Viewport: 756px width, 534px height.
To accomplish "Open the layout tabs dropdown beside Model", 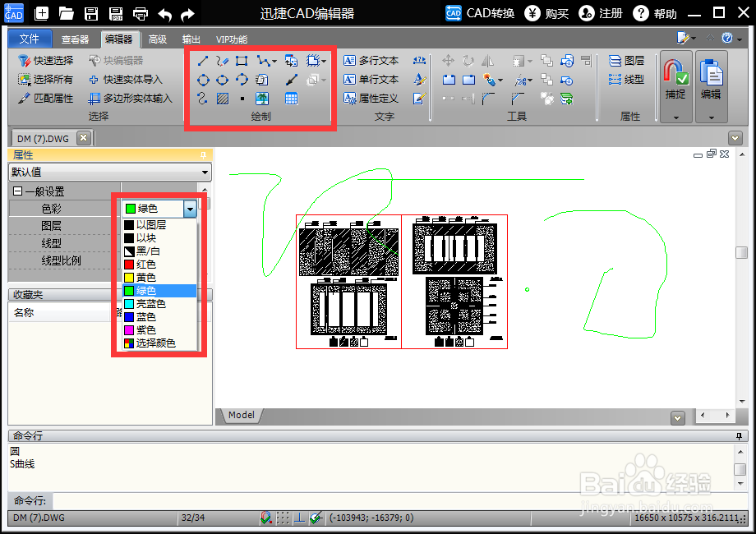I will point(678,418).
